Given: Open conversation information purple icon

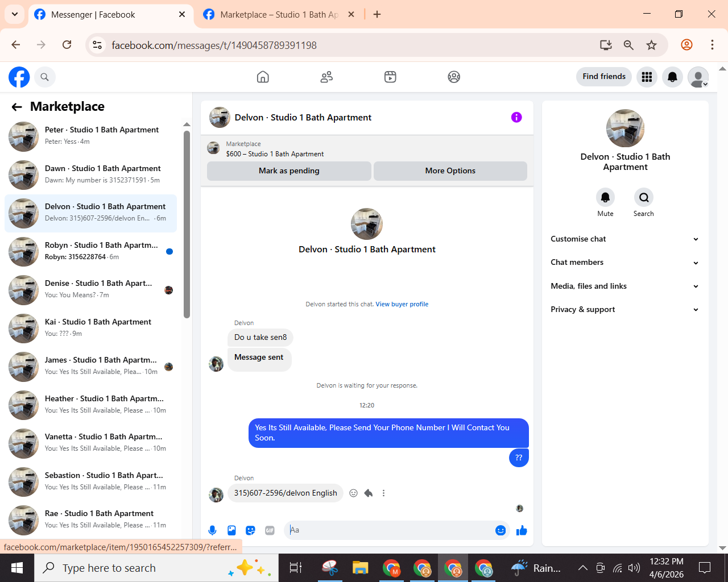Looking at the screenshot, I should (x=516, y=117).
